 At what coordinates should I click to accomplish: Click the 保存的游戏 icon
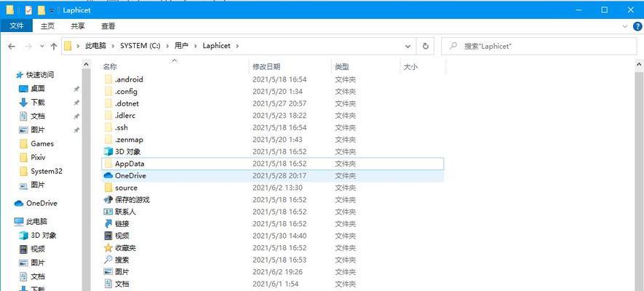tap(108, 200)
